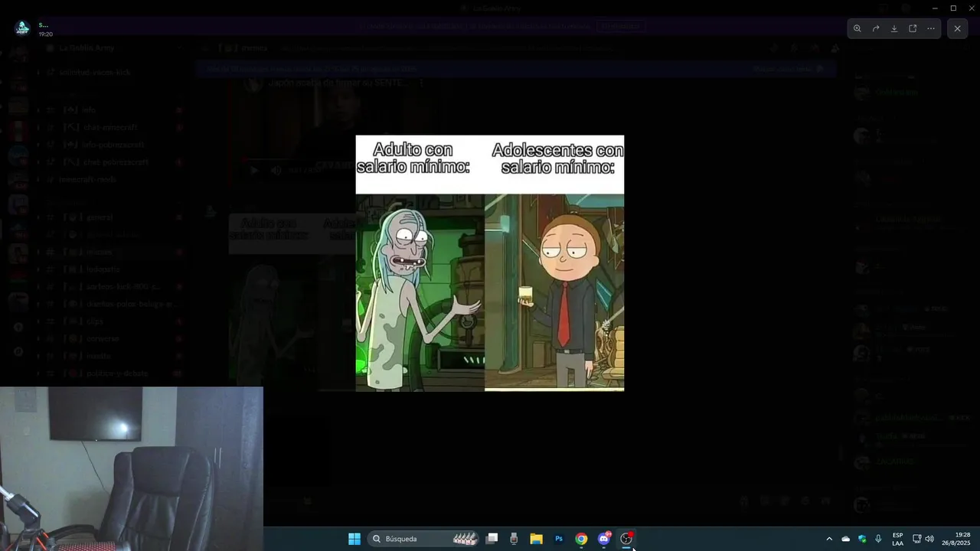Close the image viewer with the X button
The width and height of the screenshot is (980, 551).
tap(957, 28)
